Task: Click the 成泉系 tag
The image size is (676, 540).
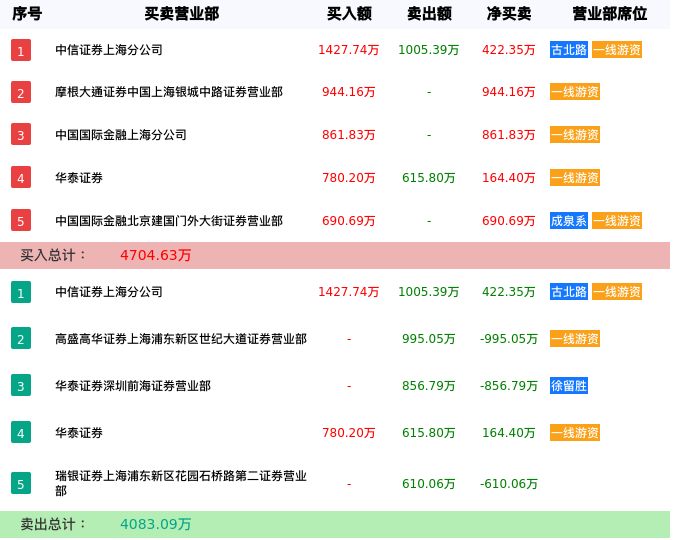Action: point(569,221)
